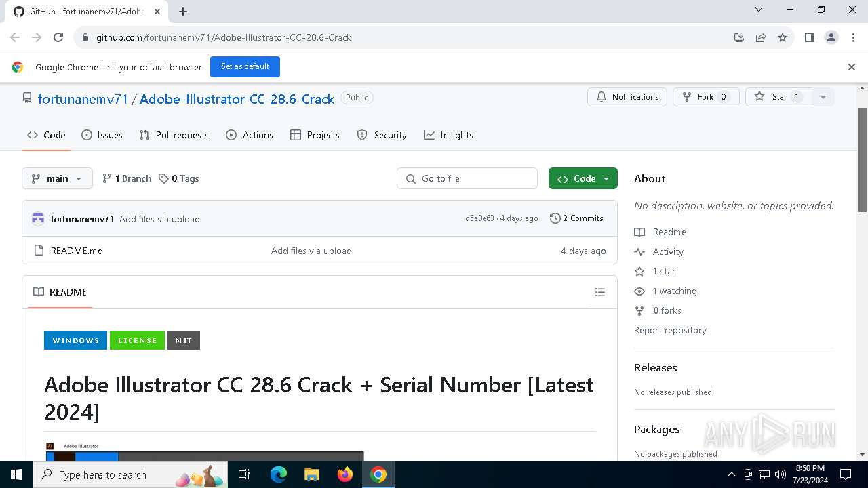This screenshot has width=868, height=488.
Task: Open the Chrome profile avatar
Action: pyautogui.click(x=831, y=37)
